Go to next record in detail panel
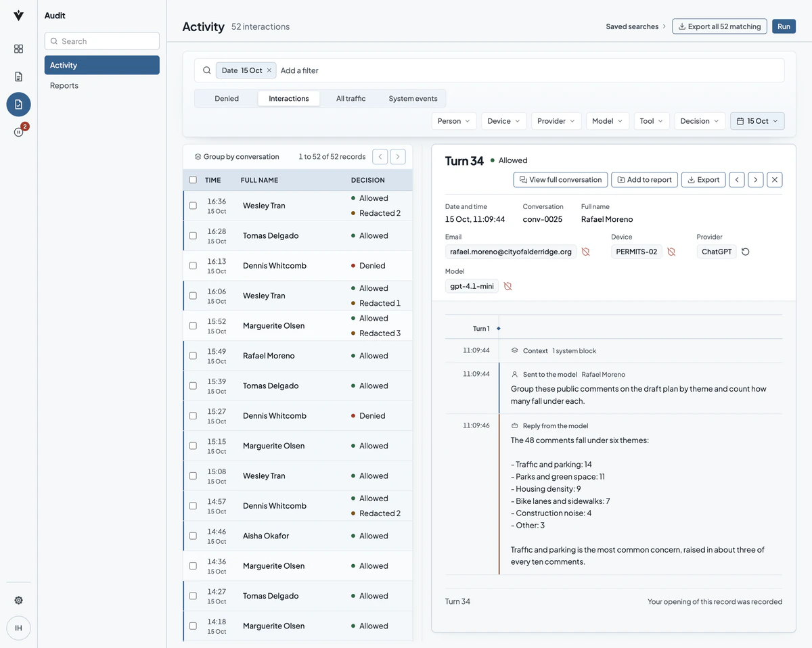Viewport: 812px width, 648px height. pyautogui.click(x=756, y=180)
